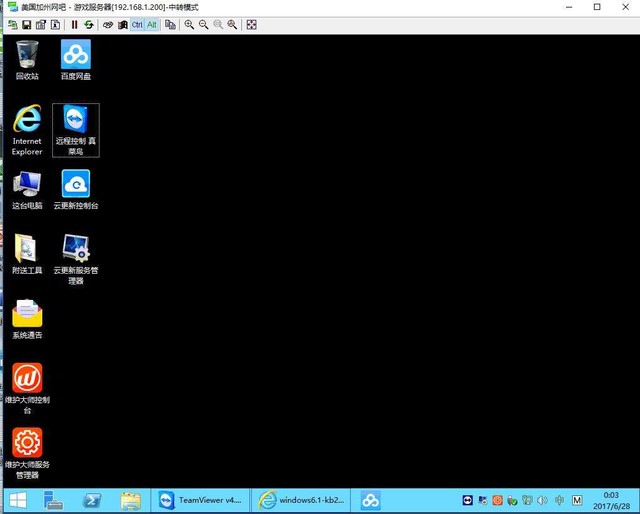Viewport: 640px width, 514px height.
Task: Click the 中 input language tray indicator
Action: (x=560, y=500)
